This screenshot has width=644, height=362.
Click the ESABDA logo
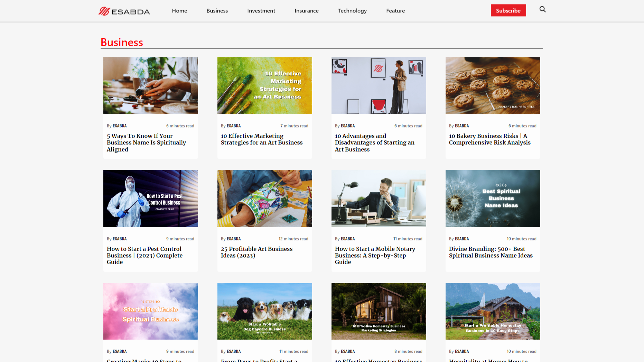pos(124,11)
